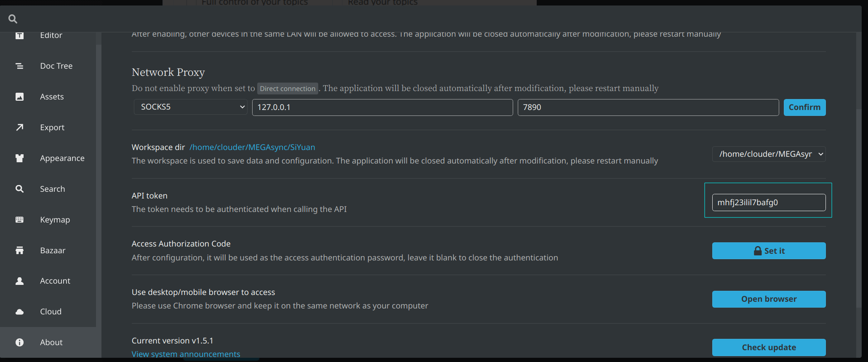The width and height of the screenshot is (868, 362).
Task: Click the proxy port field showing 7890
Action: click(x=648, y=107)
